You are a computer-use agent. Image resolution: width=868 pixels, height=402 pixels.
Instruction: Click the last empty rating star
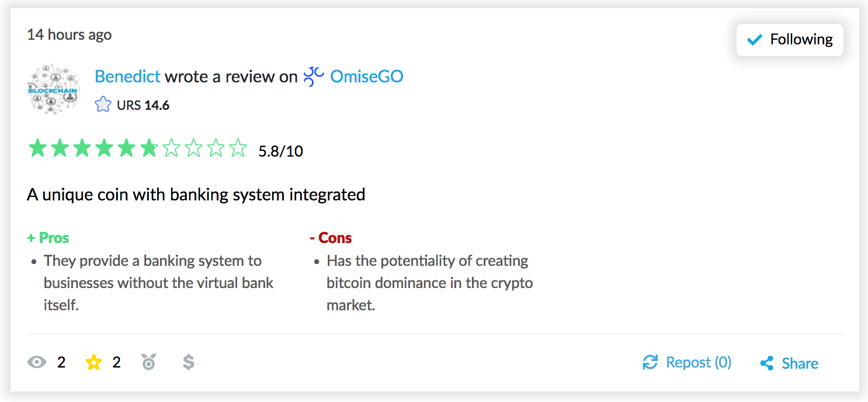click(238, 149)
